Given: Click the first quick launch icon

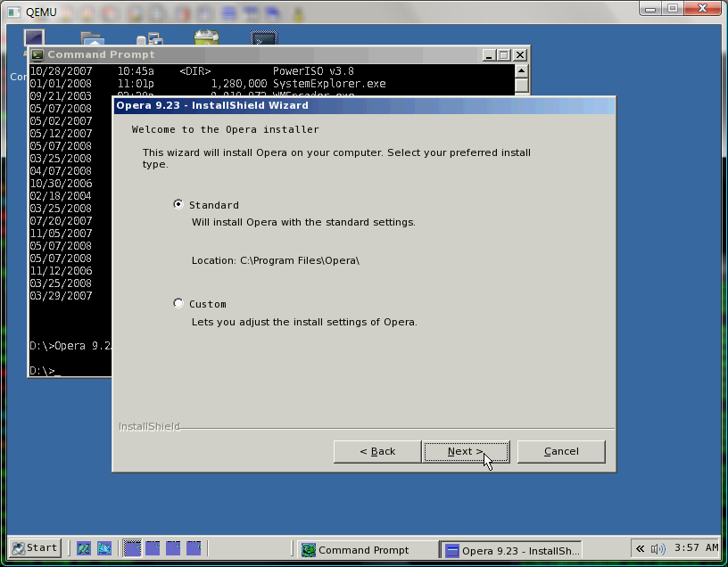Looking at the screenshot, I should (84, 548).
